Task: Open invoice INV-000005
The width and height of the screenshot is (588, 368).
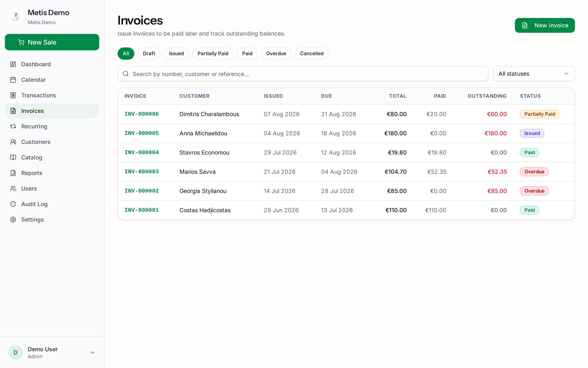Action: [x=141, y=133]
